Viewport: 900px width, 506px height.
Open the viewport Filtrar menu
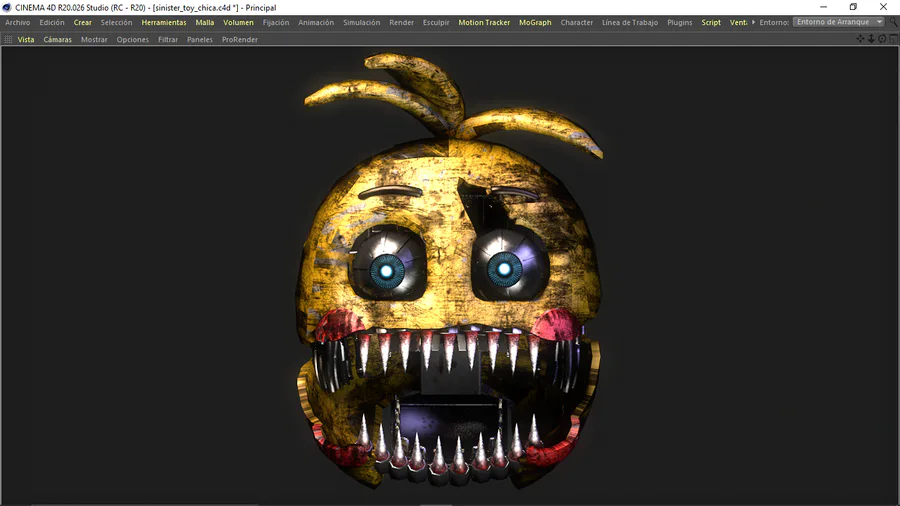click(x=168, y=40)
